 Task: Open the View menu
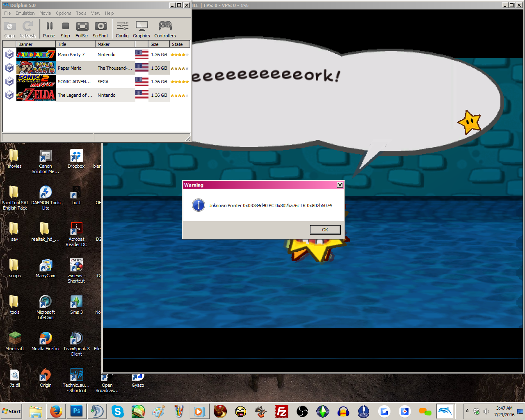tap(96, 13)
